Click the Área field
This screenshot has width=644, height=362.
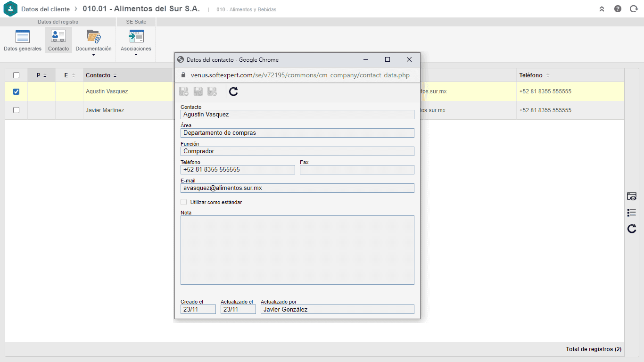point(297,133)
